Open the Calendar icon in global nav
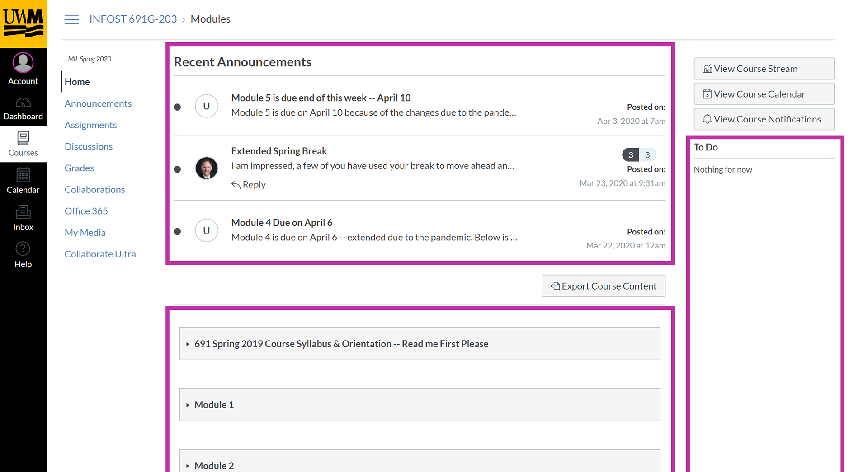 click(x=23, y=175)
